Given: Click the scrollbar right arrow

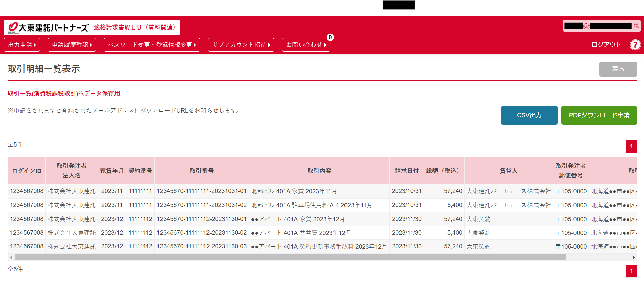Looking at the screenshot, I should pos(634,258).
